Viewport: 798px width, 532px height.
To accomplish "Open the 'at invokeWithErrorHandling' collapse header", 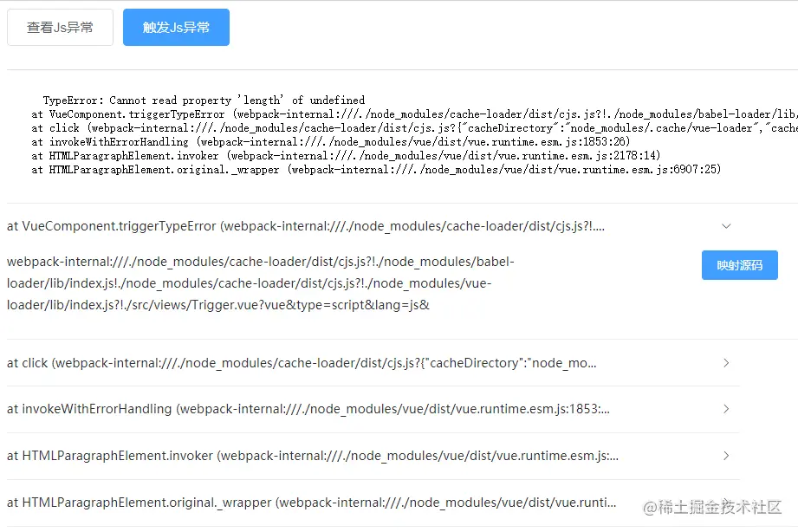I will coord(308,409).
